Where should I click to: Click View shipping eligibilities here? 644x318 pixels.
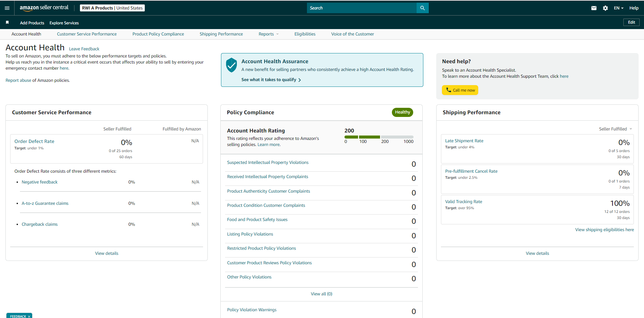[x=605, y=230]
